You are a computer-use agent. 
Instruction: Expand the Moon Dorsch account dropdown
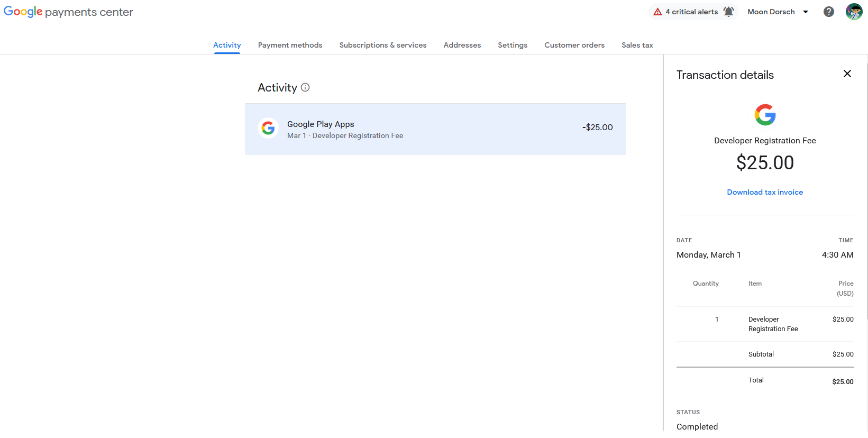tap(778, 12)
